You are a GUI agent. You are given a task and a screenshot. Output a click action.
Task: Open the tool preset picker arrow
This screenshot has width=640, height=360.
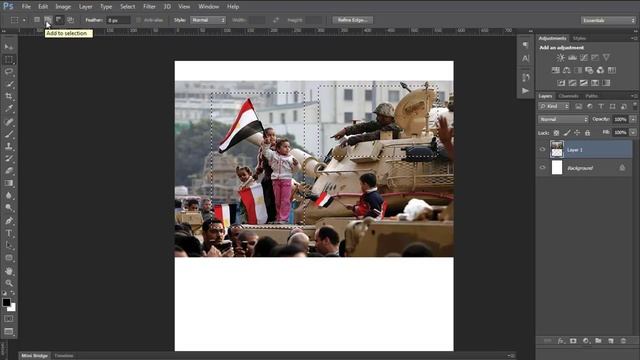[x=24, y=20]
